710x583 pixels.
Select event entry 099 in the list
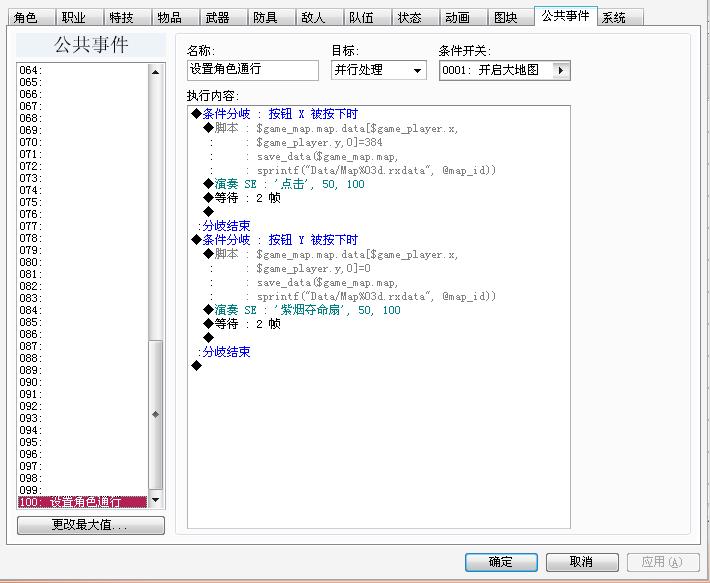[82, 490]
